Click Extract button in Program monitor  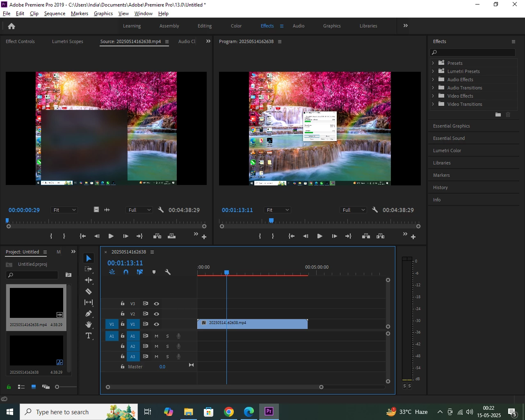coord(381,236)
